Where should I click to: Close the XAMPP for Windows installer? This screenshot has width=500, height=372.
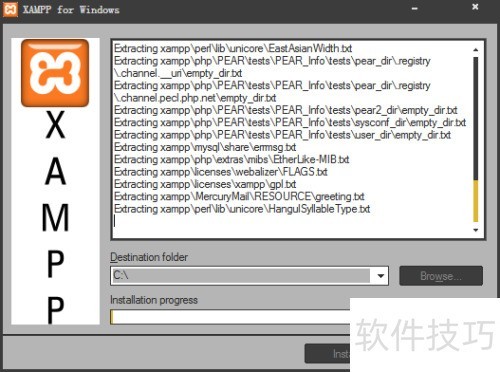[x=475, y=7]
